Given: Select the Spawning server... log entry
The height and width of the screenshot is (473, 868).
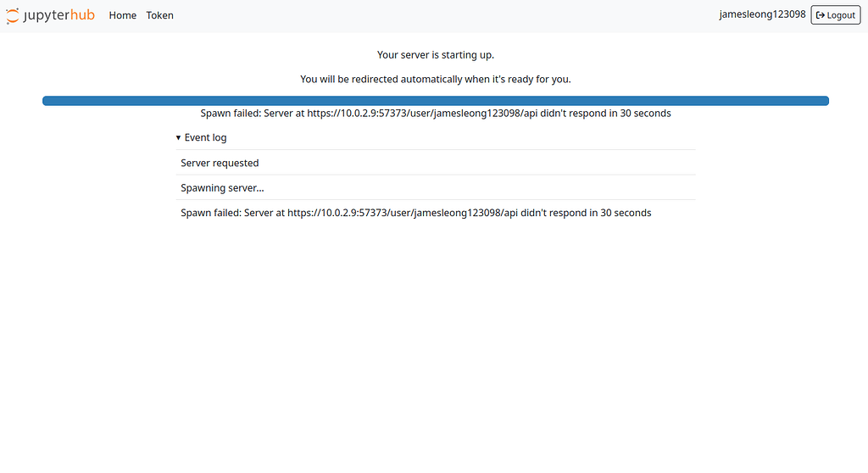Looking at the screenshot, I should 436,188.
